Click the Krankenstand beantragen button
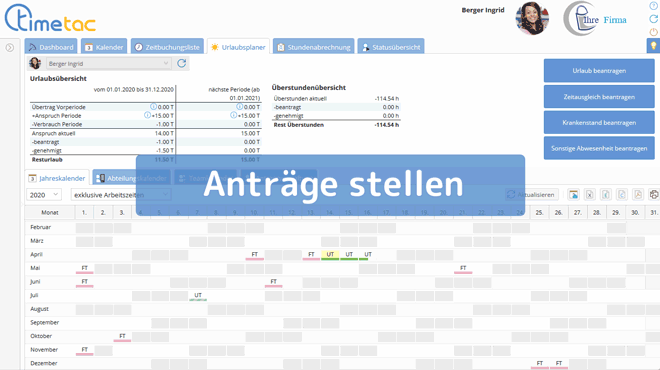The height and width of the screenshot is (370, 660). (599, 122)
